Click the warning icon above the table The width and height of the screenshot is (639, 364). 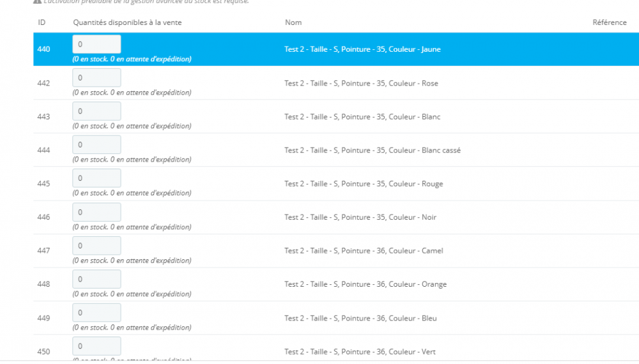[x=37, y=1]
